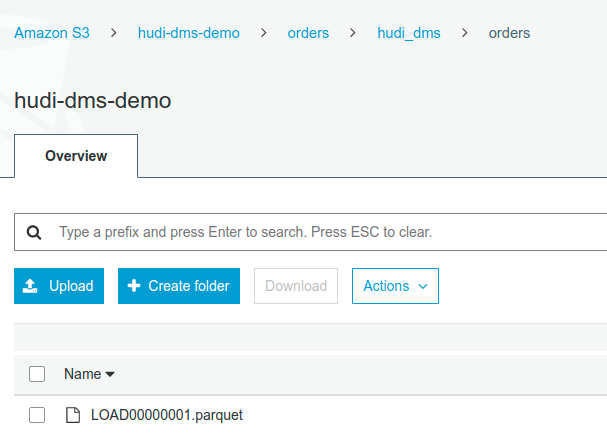Viewport: 607px width, 436px height.
Task: Click the LOAD00000001.parquet file icon
Action: 72,415
